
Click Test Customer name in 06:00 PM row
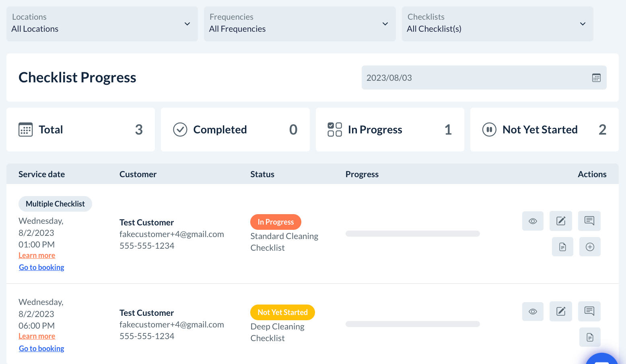click(x=146, y=313)
